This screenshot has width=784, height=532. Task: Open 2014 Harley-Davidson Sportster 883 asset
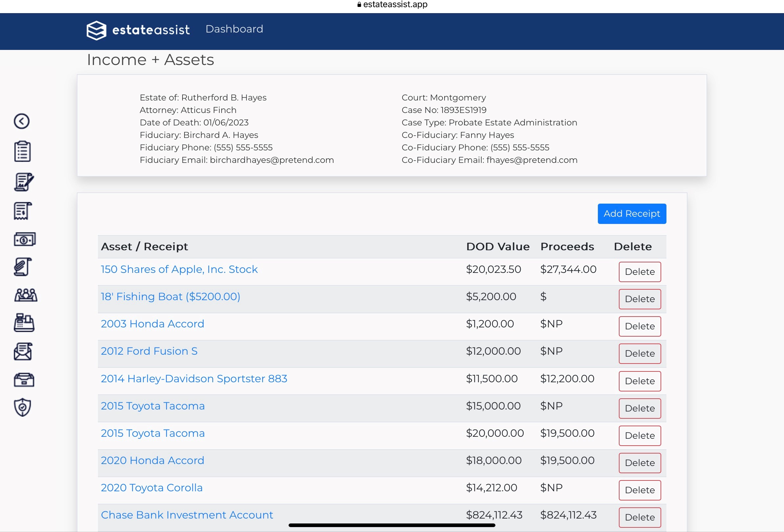(x=194, y=379)
